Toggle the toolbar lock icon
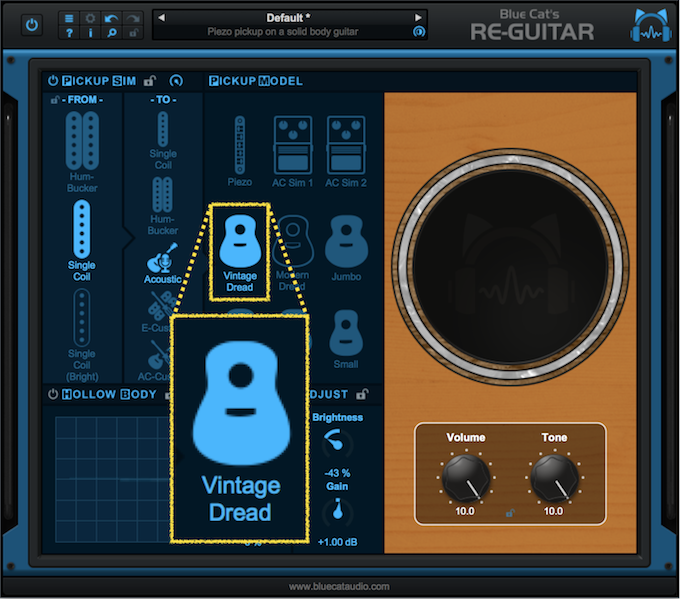 [133, 33]
